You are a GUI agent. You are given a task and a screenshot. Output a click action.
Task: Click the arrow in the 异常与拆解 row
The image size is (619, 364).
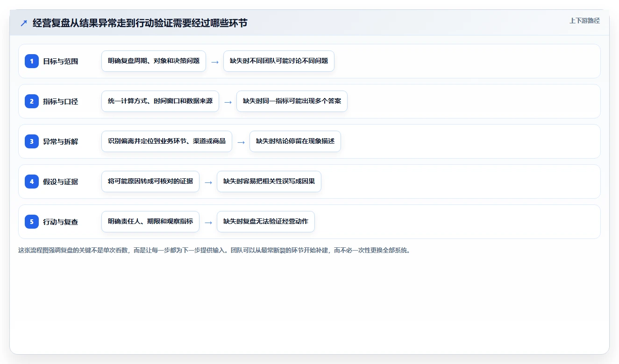241,142
